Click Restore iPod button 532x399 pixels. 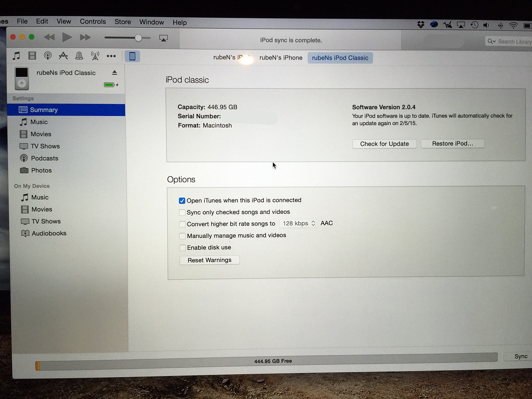453,143
